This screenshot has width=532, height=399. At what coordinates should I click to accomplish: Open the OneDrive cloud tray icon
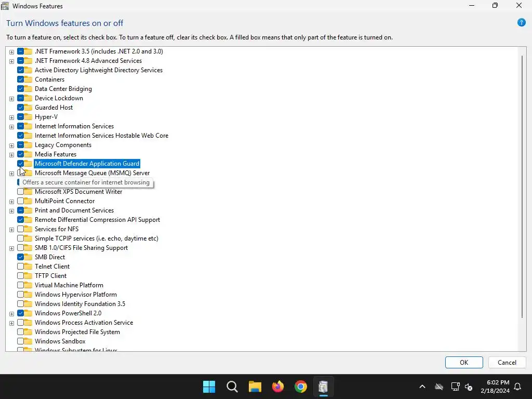[x=439, y=387]
